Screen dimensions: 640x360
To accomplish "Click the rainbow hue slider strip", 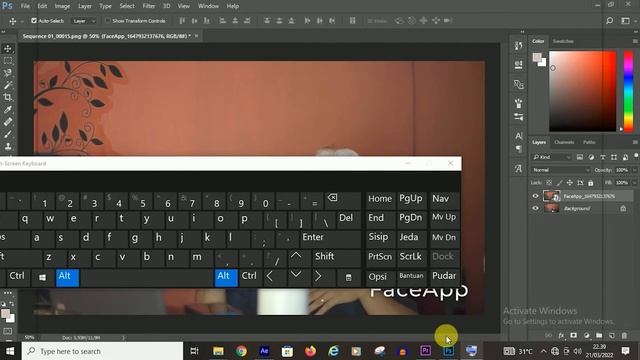I will pyautogui.click(x=628, y=91).
